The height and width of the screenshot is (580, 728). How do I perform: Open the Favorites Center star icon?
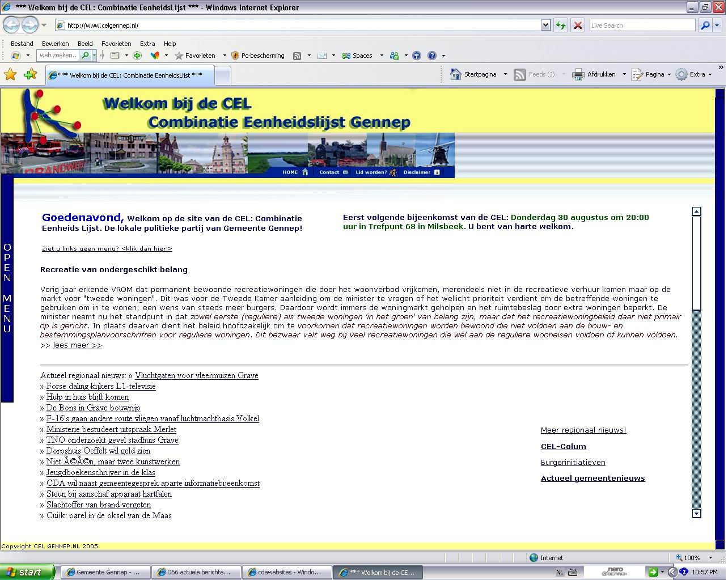pos(10,74)
